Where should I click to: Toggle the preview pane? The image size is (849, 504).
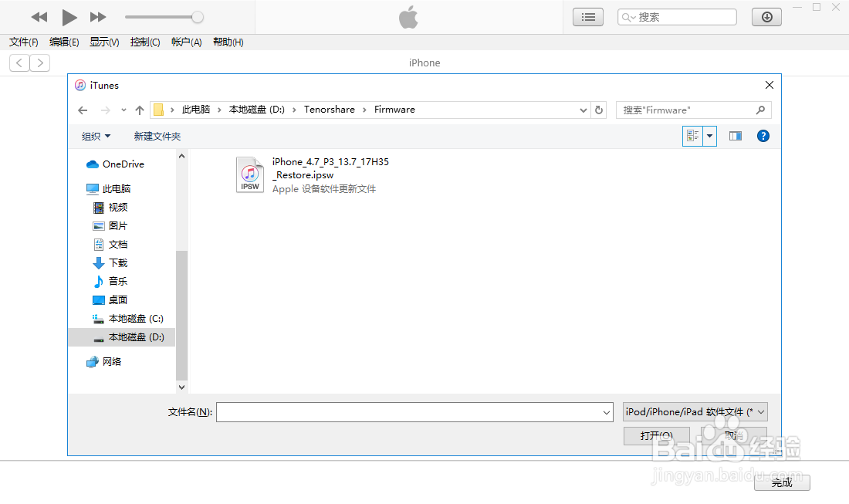(x=736, y=137)
